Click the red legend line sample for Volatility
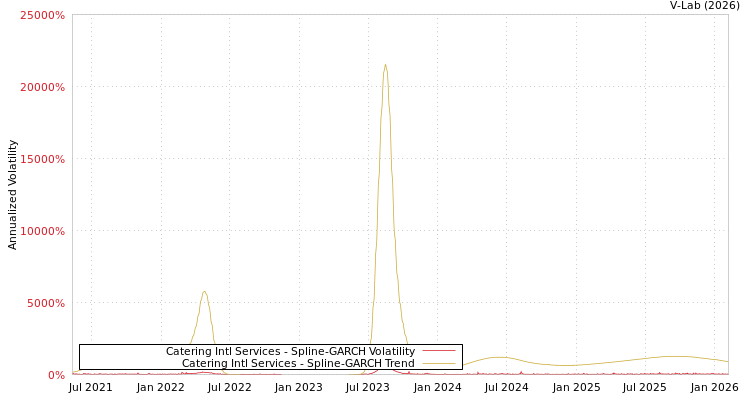The width and height of the screenshot is (750, 400). 439,351
